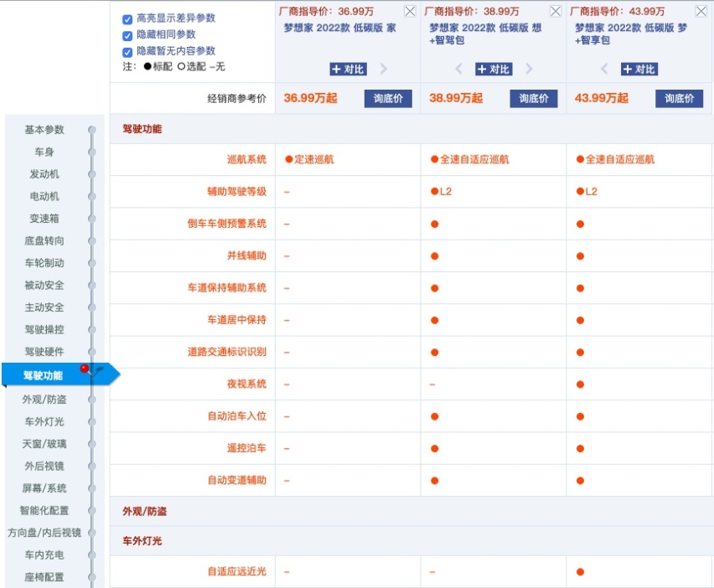Screen dimensions: 714x588
Task: Click the 遥控泊车 parameter label
Action: 246,448
